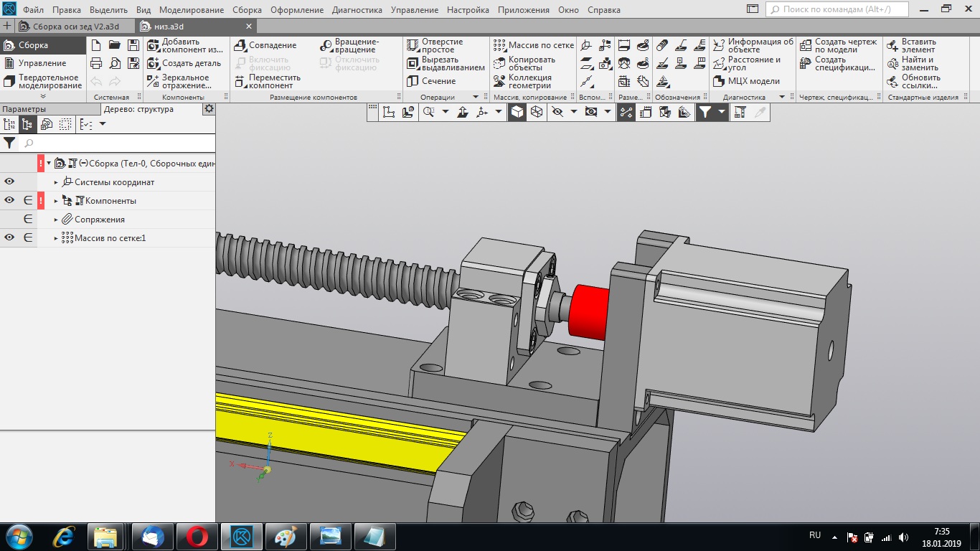This screenshot has width=980, height=551.
Task: Click 'Вставить элемент' standard parts tool
Action: point(911,46)
